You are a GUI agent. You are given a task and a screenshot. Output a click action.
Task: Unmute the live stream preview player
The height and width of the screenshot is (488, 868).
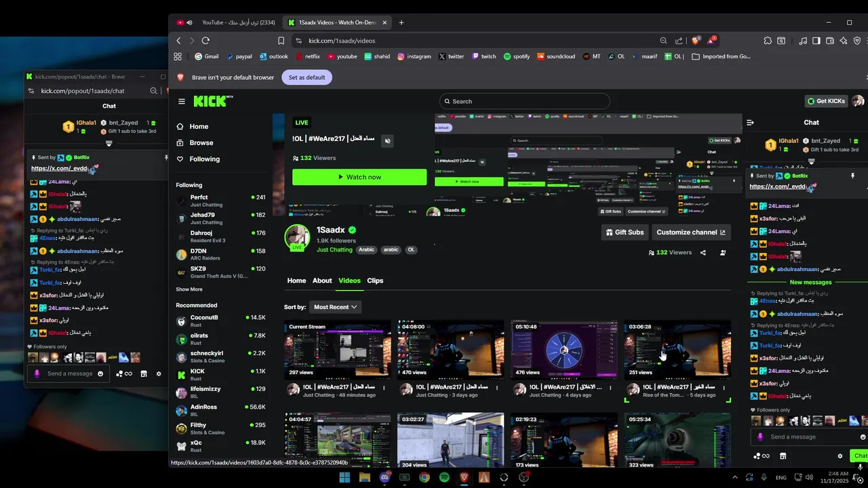[x=387, y=141]
